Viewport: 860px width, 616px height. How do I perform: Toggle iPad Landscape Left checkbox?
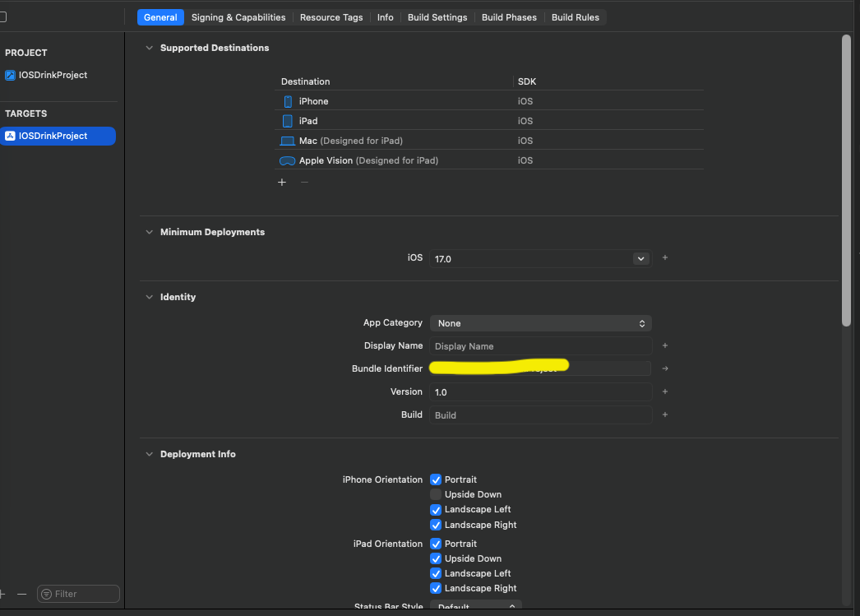[x=436, y=574]
